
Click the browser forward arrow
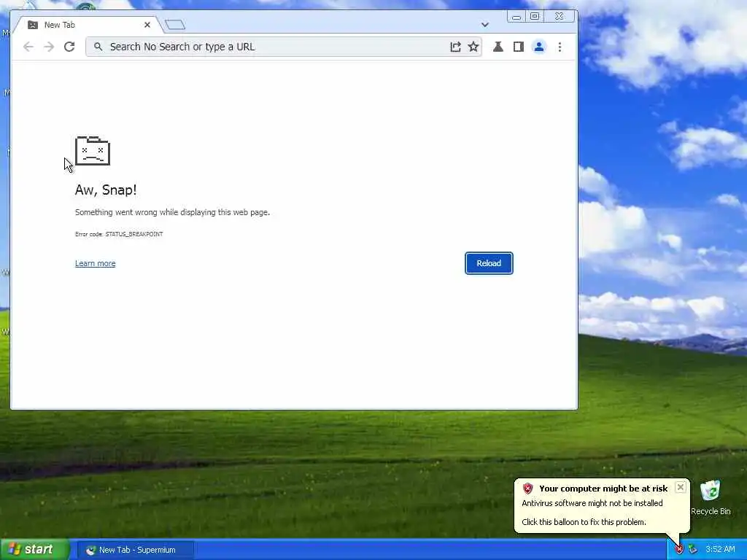coord(49,47)
